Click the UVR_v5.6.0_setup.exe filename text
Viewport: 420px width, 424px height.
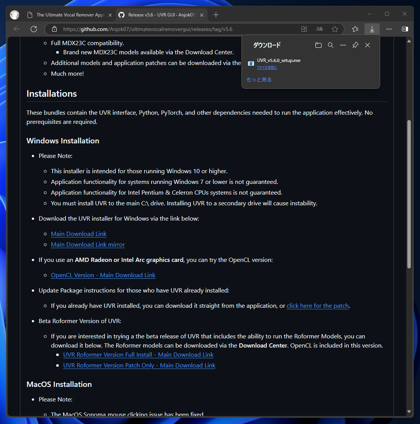click(279, 60)
